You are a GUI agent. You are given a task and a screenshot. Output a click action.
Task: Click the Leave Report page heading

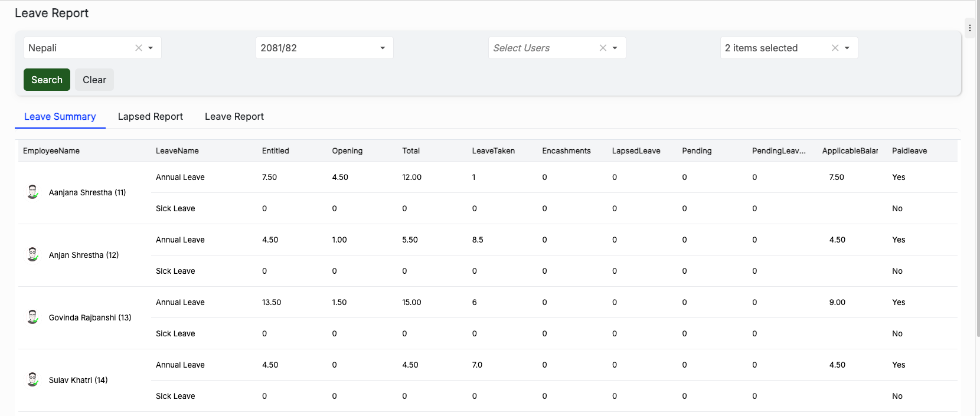[x=51, y=13]
